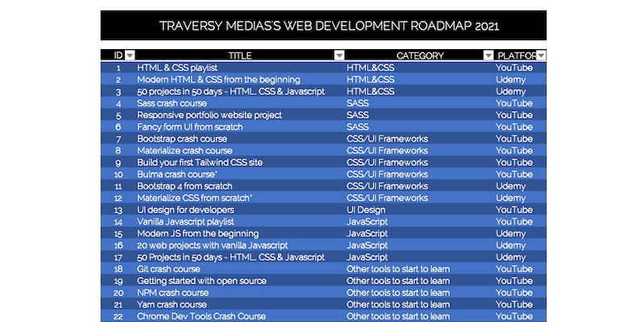Image resolution: width=644 pixels, height=322 pixels.
Task: Open the ID column filter dropdown
Action: click(x=130, y=56)
